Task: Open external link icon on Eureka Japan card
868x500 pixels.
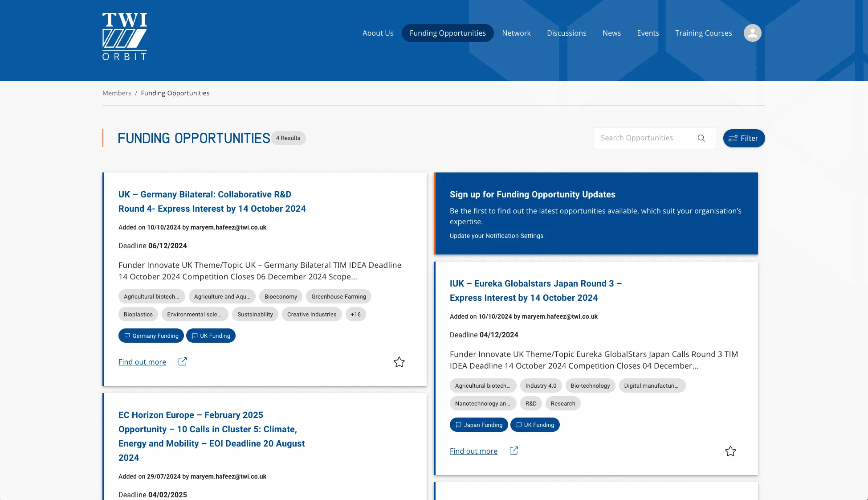Action: pos(514,451)
